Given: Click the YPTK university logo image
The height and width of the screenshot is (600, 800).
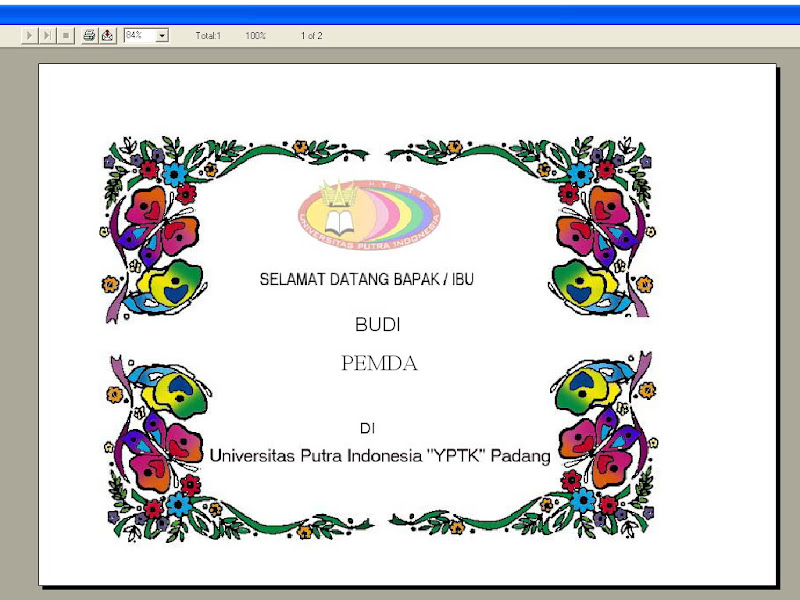Looking at the screenshot, I should tap(369, 214).
